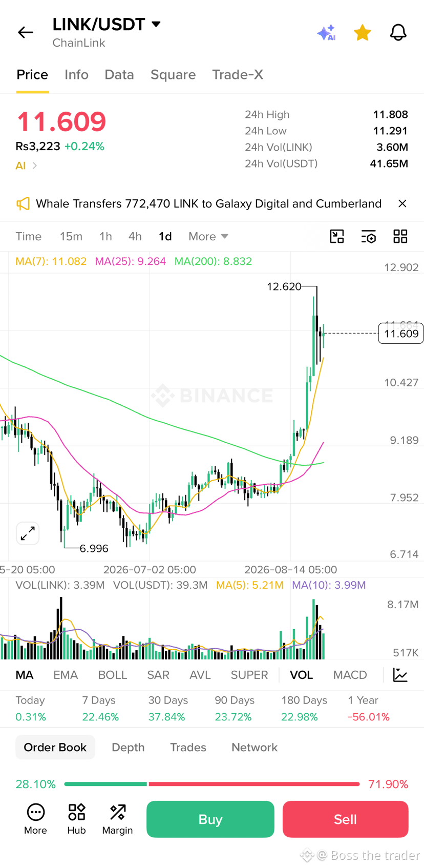Click the volume MA(5) 5.21M label

coord(249,585)
